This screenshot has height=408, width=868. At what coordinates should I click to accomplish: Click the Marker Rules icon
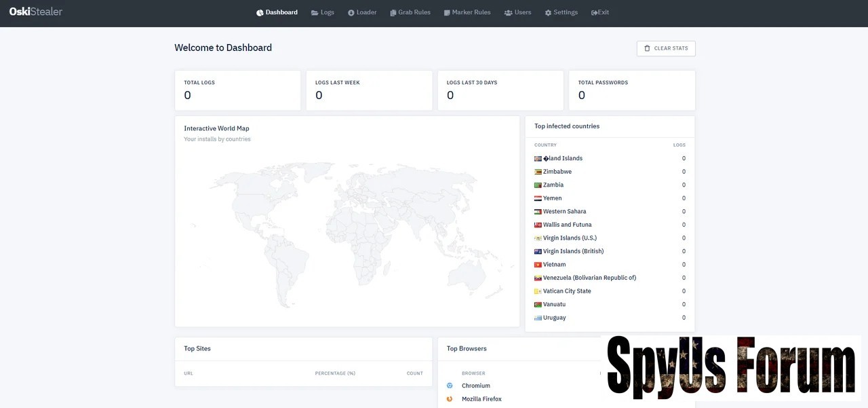coord(446,13)
